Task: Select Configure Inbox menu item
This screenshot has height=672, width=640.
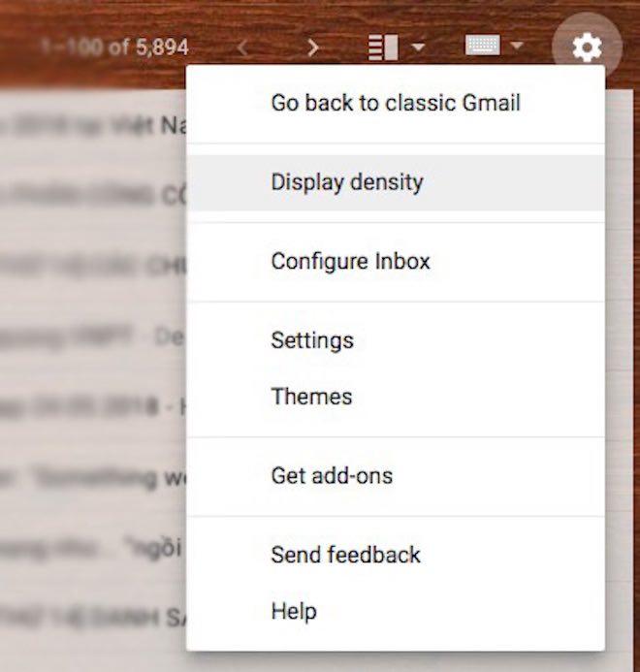Action: pyautogui.click(x=396, y=262)
